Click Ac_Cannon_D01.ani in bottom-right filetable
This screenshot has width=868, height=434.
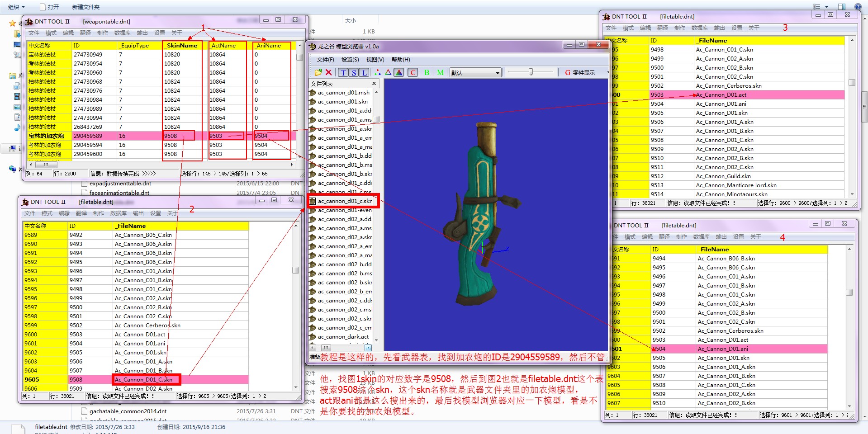(762, 349)
